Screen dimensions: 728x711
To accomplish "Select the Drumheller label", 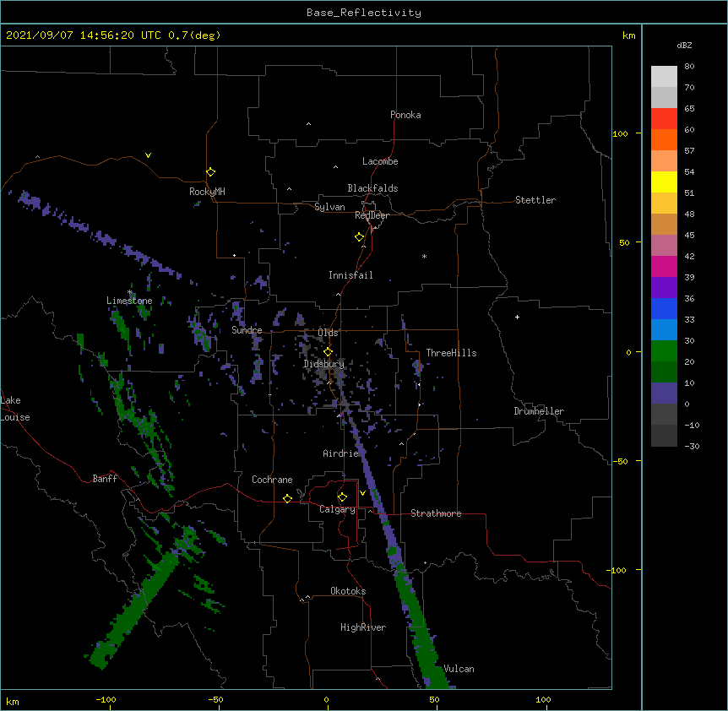I will (539, 411).
